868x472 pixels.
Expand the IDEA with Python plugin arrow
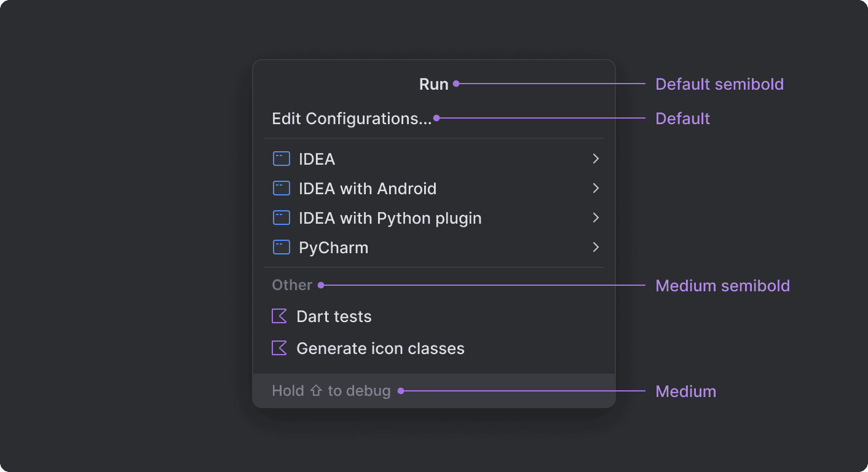[x=595, y=218]
